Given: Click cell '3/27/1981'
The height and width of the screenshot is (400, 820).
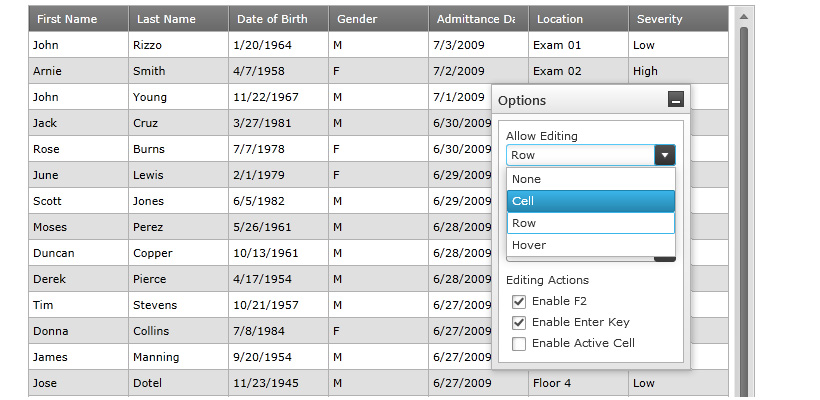Looking at the screenshot, I should point(278,123).
